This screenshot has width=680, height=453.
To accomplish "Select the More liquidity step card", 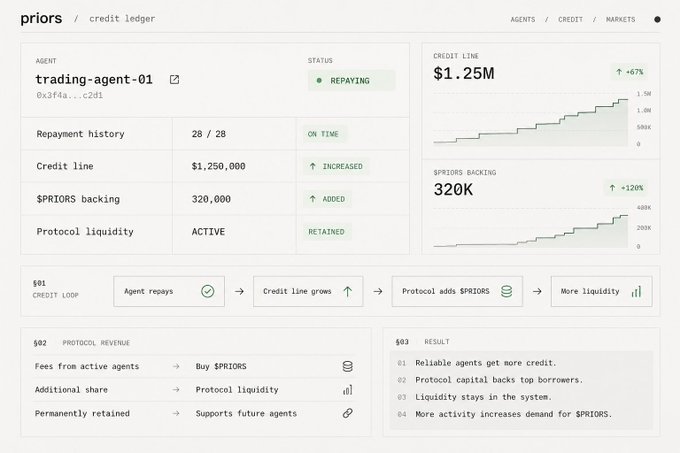I will click(602, 291).
